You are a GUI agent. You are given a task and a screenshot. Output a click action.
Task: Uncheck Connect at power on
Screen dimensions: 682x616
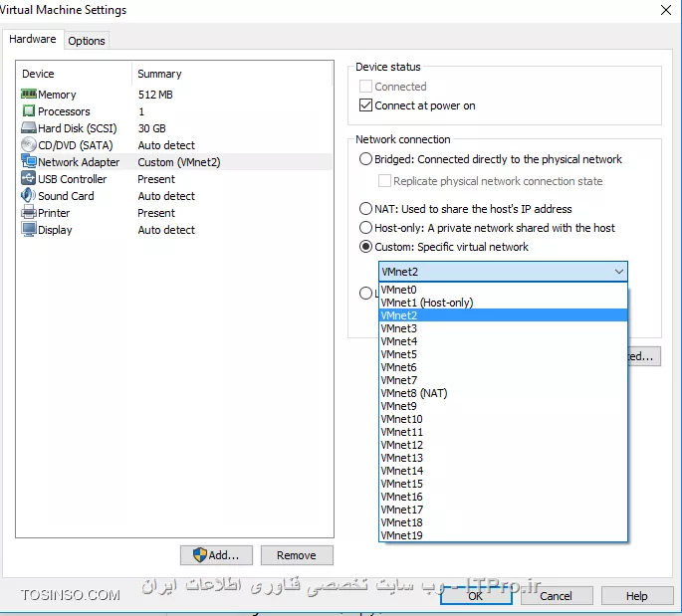(x=365, y=105)
